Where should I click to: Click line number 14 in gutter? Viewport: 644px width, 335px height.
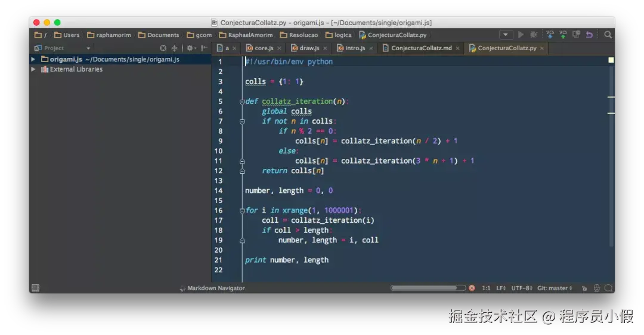[218, 190]
